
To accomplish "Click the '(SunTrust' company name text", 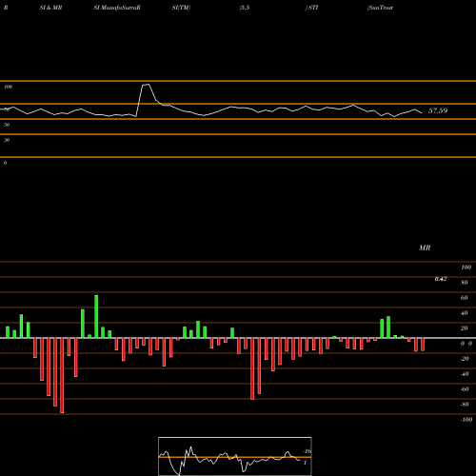I will tap(380, 8).
